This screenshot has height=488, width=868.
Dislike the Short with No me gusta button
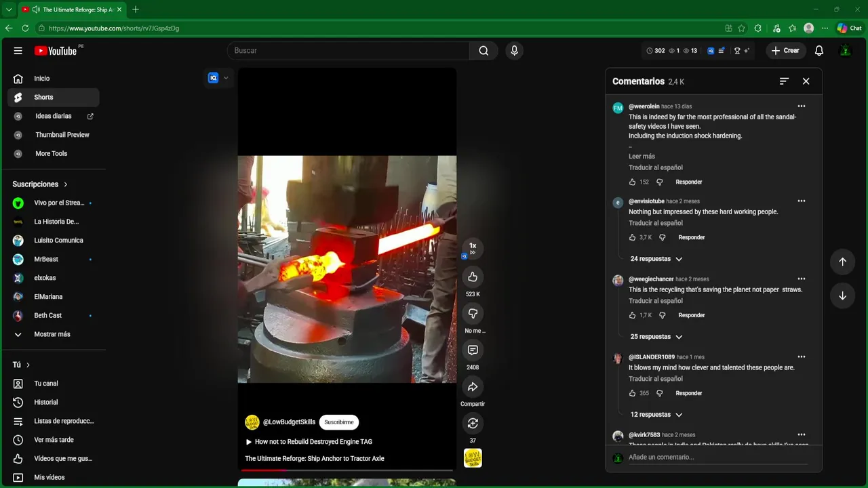click(473, 314)
